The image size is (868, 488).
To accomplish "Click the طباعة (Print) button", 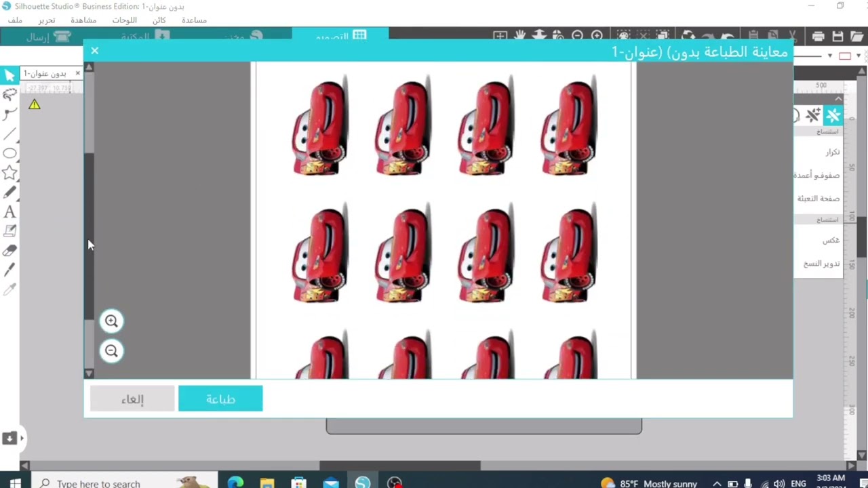I will [220, 399].
